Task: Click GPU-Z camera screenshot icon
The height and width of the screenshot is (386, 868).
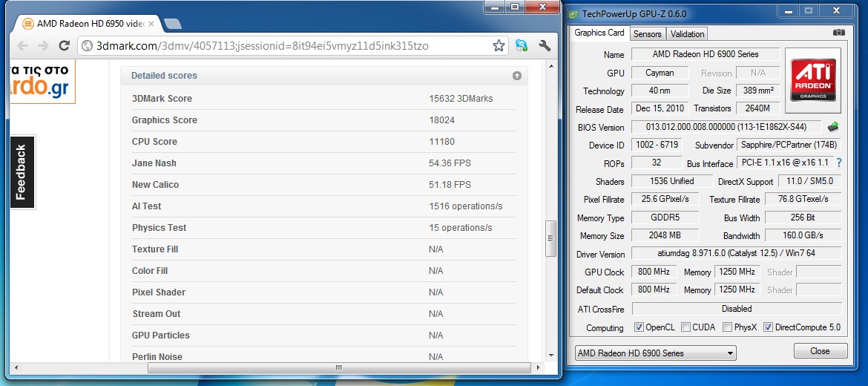Action: pos(838,33)
